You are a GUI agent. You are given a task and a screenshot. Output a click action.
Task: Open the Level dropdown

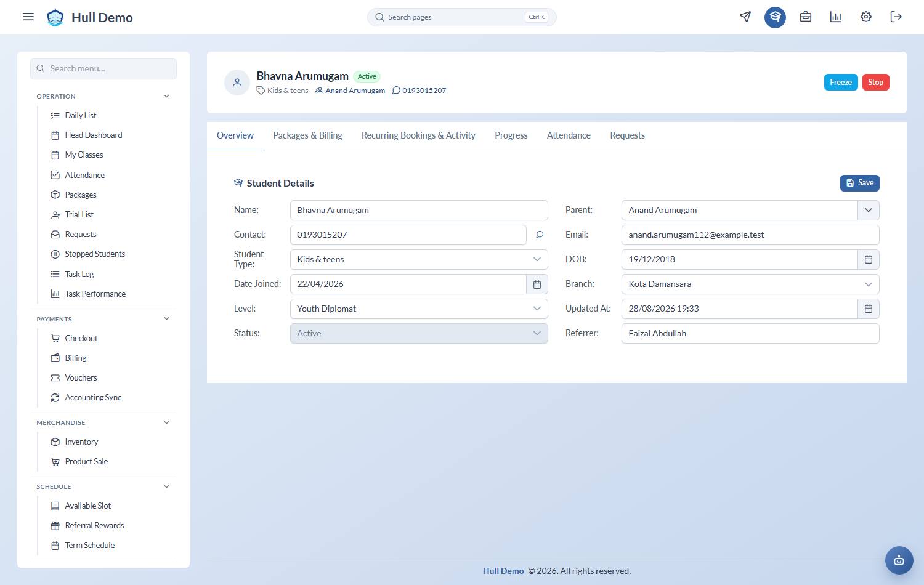pos(419,309)
